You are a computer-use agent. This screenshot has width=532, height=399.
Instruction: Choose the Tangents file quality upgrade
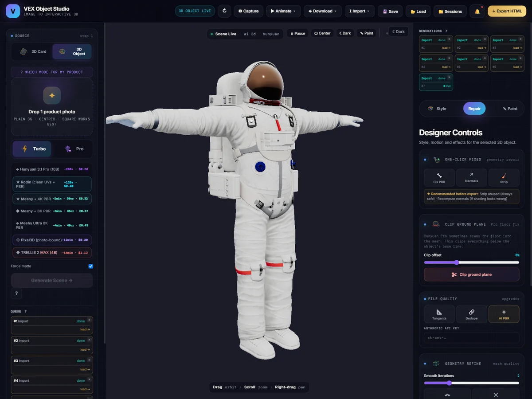pyautogui.click(x=439, y=314)
